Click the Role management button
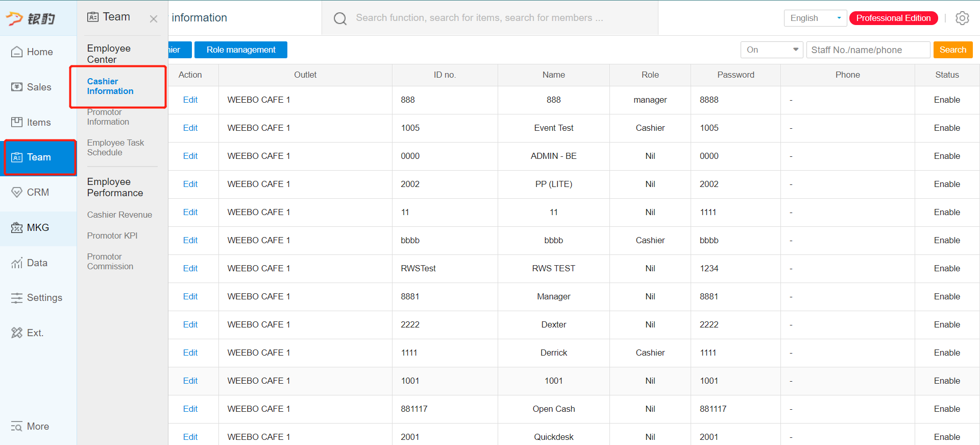 [241, 50]
